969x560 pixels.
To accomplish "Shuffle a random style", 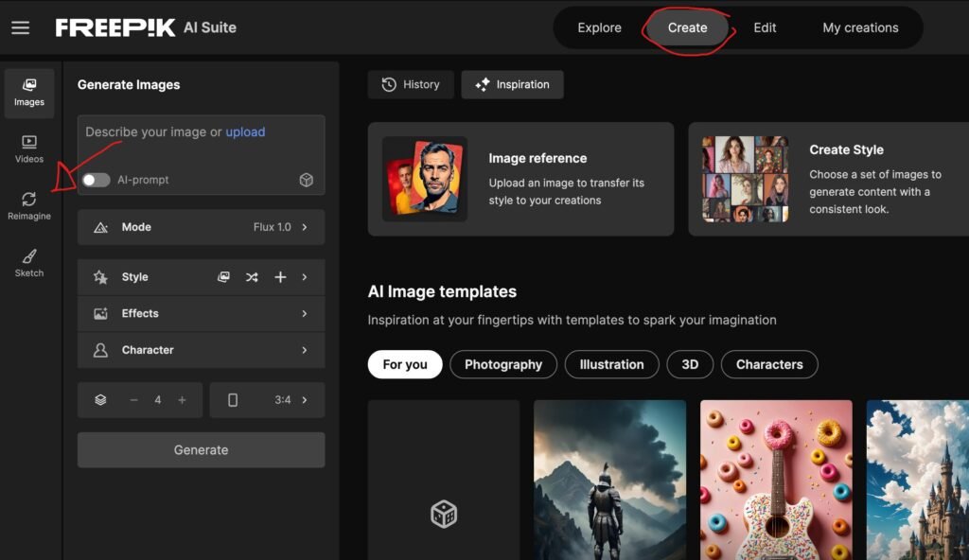I will click(252, 277).
